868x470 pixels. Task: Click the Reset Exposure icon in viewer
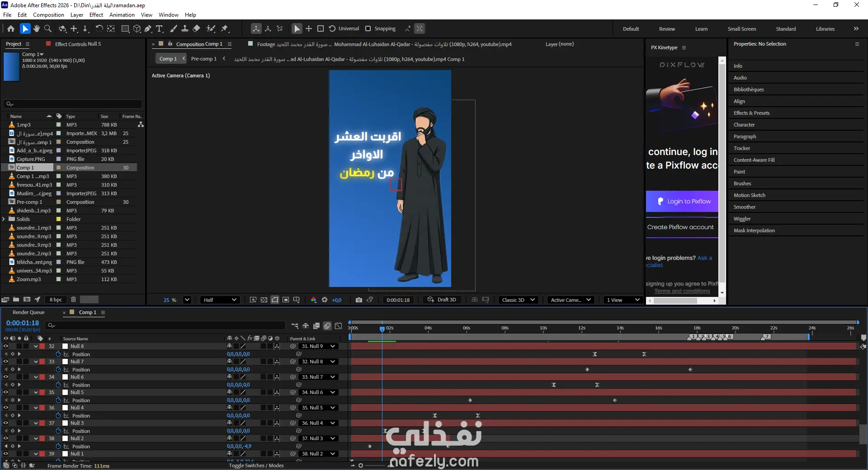coord(325,300)
